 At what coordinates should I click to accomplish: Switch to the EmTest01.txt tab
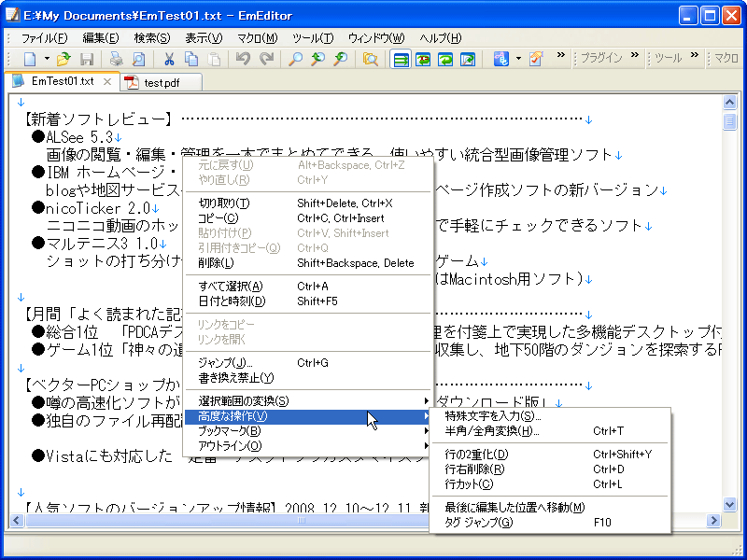tap(63, 81)
